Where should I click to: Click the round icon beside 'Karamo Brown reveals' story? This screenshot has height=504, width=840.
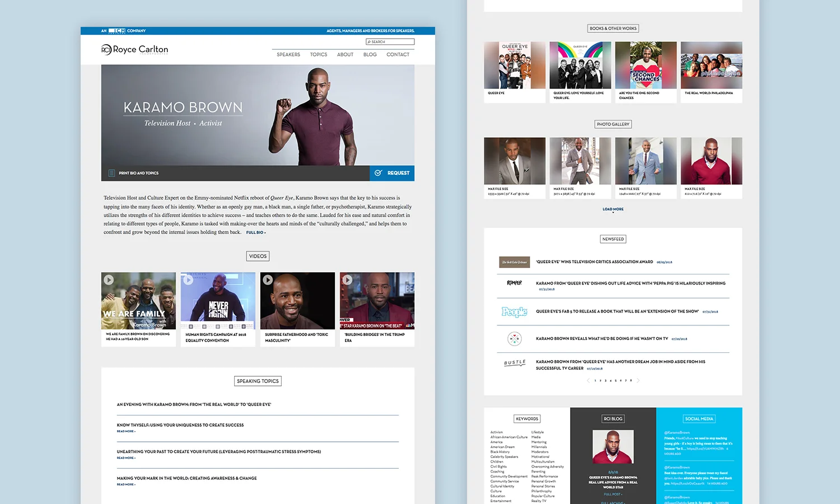tap(514, 339)
